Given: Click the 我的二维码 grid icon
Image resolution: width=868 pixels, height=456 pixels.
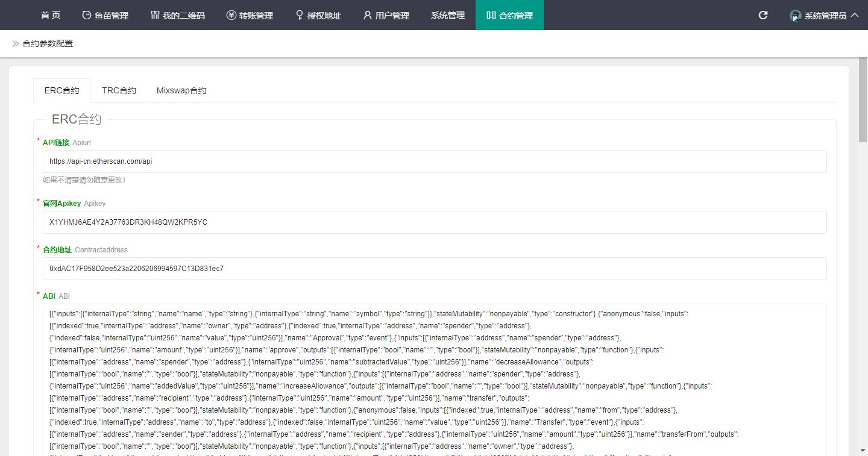Looking at the screenshot, I should pos(155,15).
